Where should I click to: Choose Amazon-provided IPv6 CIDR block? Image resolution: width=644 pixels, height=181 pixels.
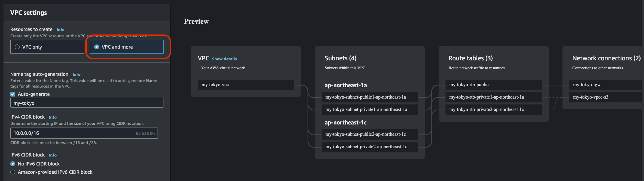coord(13,172)
